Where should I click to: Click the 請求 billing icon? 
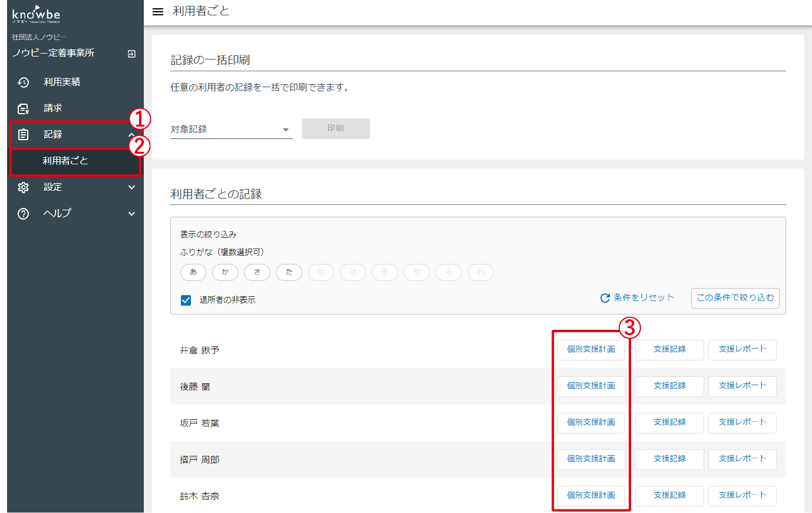(23, 108)
